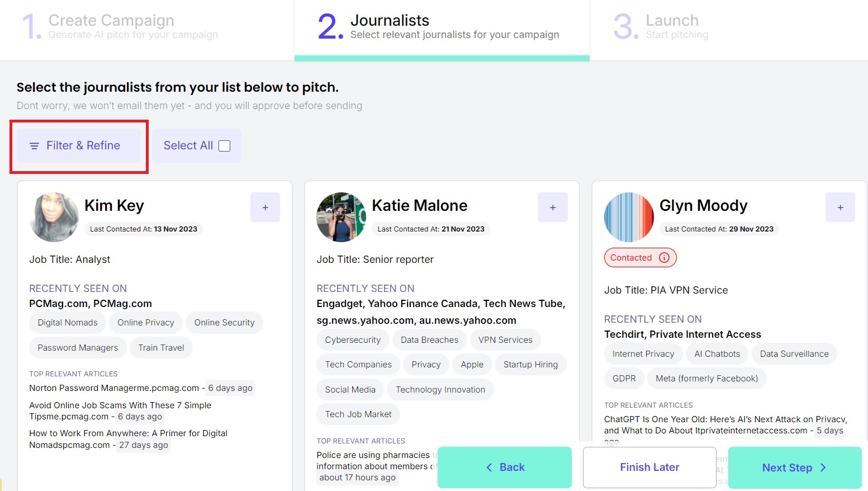This screenshot has width=868, height=491.
Task: Select the GDPR topic tag
Action: 624,379
